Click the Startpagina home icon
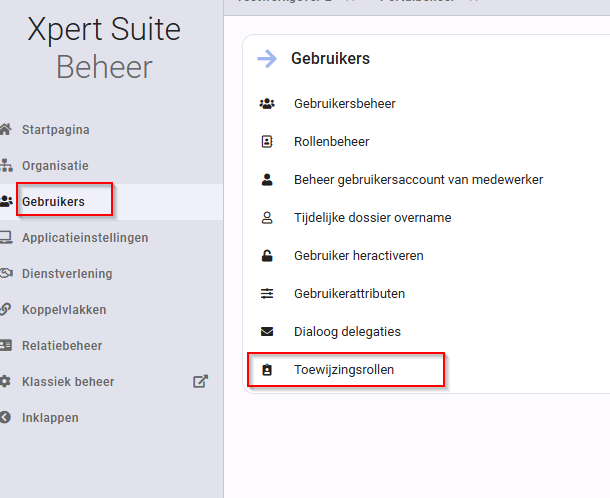Viewport: 610px width, 498px height. (5, 129)
